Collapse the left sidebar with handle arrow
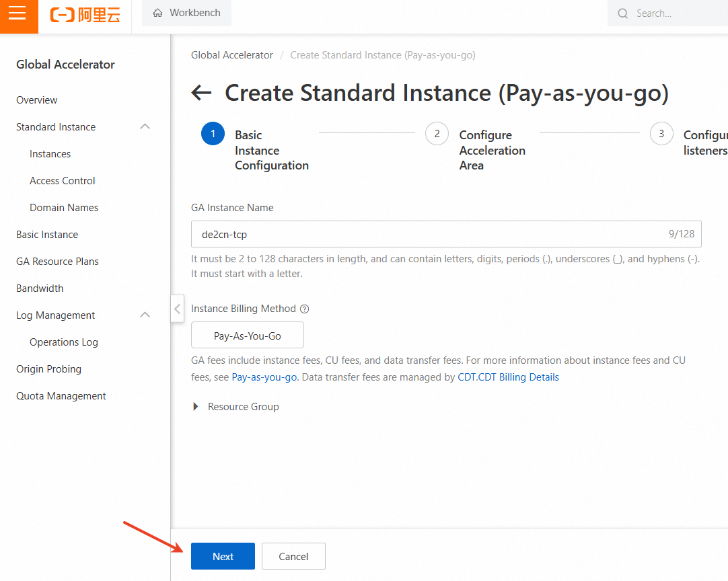728x581 pixels. coord(177,309)
